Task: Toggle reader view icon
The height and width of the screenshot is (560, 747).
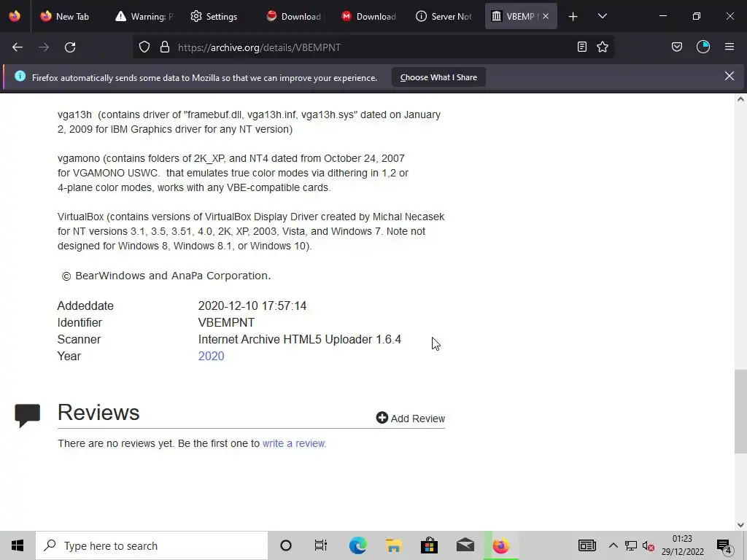Action: (x=581, y=47)
